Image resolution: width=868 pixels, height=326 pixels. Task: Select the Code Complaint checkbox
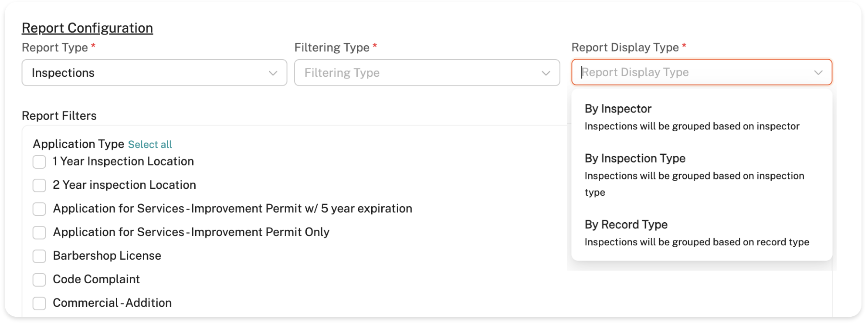[39, 280]
